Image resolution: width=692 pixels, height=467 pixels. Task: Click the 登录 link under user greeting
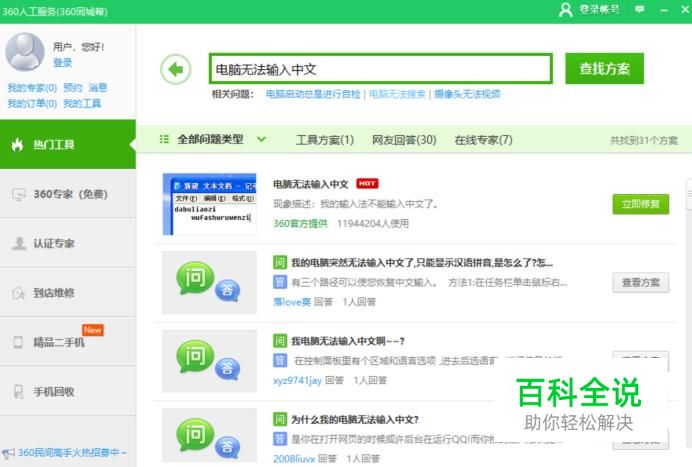[x=62, y=63]
